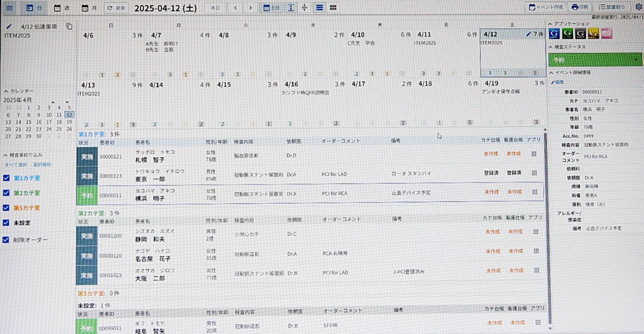644x334 pixels.
Task: Launch the blue G application icon
Action: (x=554, y=34)
